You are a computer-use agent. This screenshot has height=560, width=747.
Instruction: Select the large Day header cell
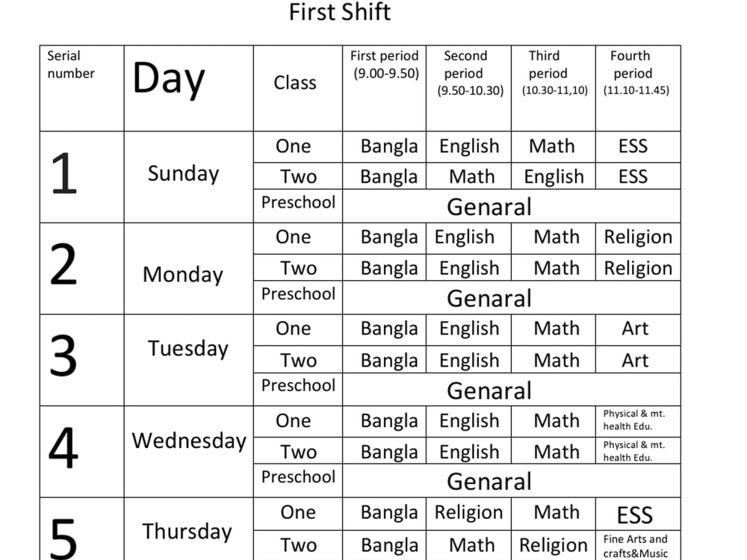click(189, 88)
